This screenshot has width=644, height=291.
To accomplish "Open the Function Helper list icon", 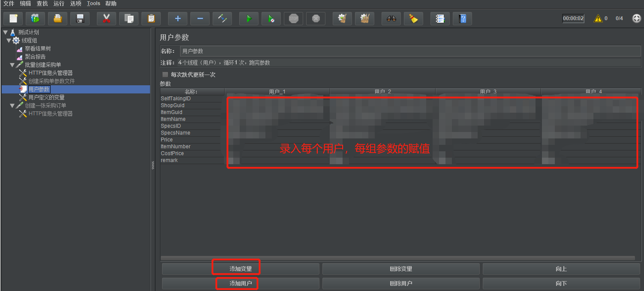I will pyautogui.click(x=440, y=18).
